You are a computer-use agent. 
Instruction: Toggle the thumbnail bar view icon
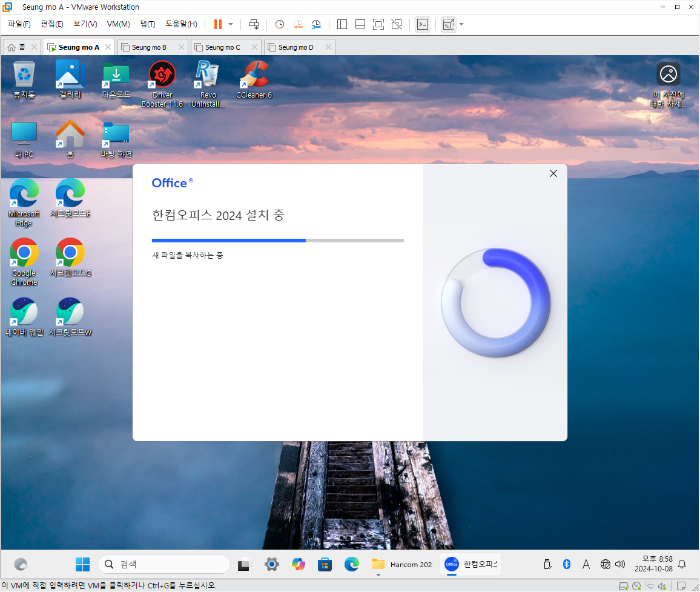[x=360, y=24]
